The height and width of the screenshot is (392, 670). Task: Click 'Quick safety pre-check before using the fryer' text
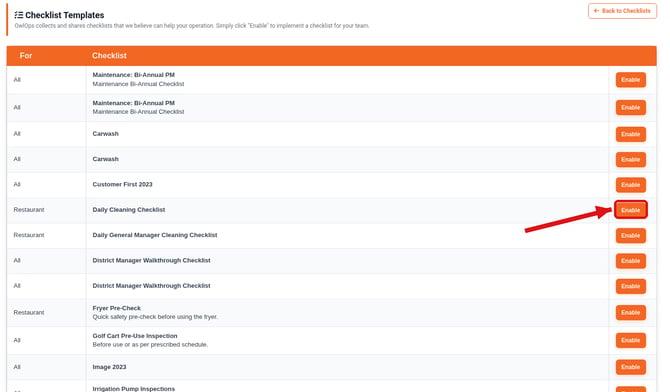(155, 317)
